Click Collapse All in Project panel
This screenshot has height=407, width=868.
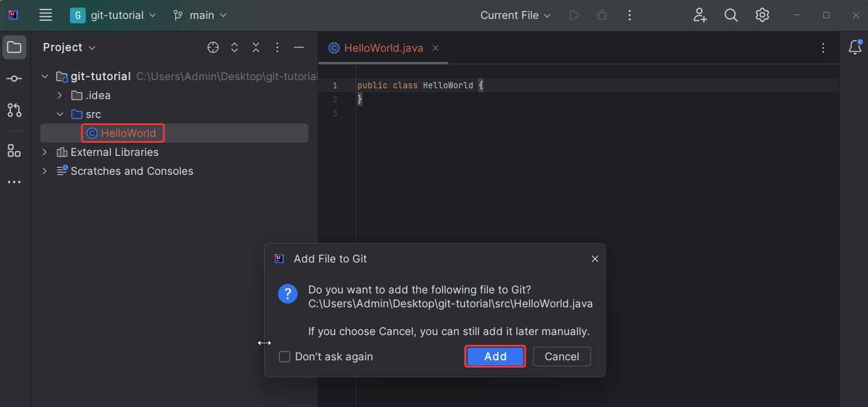(256, 47)
